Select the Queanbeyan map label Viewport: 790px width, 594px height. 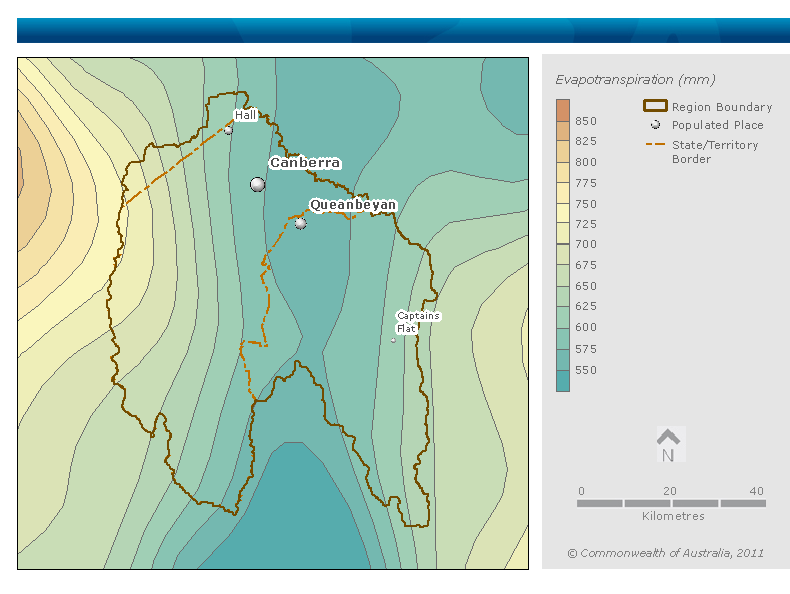(353, 205)
